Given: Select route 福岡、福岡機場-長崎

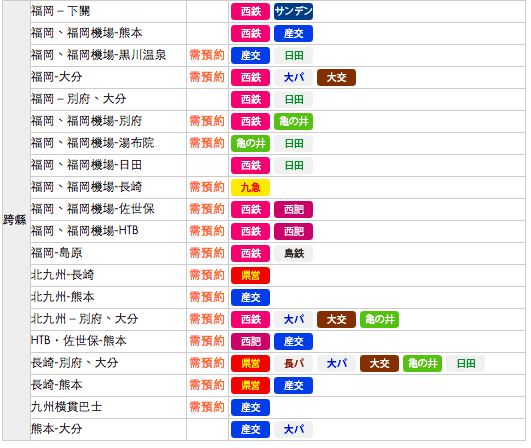Looking at the screenshot, I should (x=86, y=187).
